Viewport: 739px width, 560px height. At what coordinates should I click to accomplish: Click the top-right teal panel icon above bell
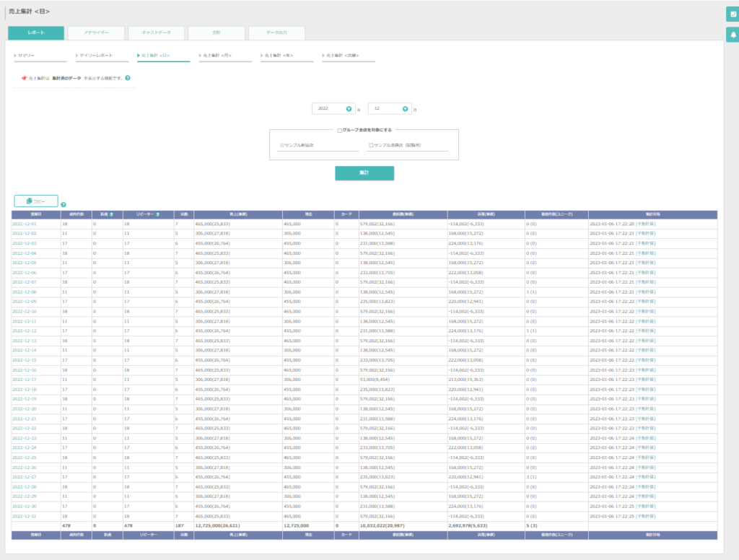click(733, 14)
